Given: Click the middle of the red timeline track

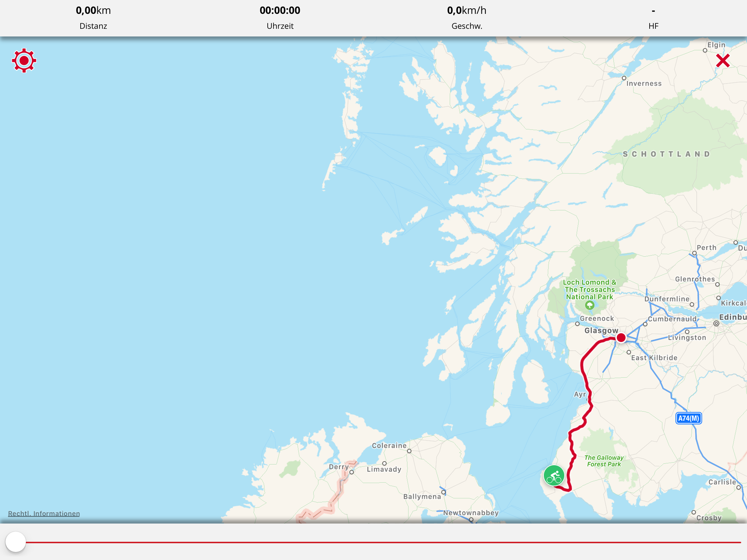Looking at the screenshot, I should (383, 542).
